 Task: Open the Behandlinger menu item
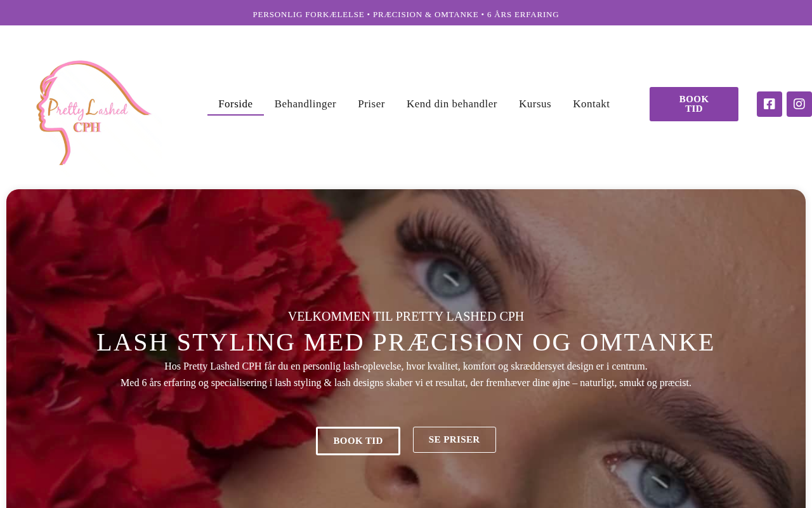click(305, 104)
